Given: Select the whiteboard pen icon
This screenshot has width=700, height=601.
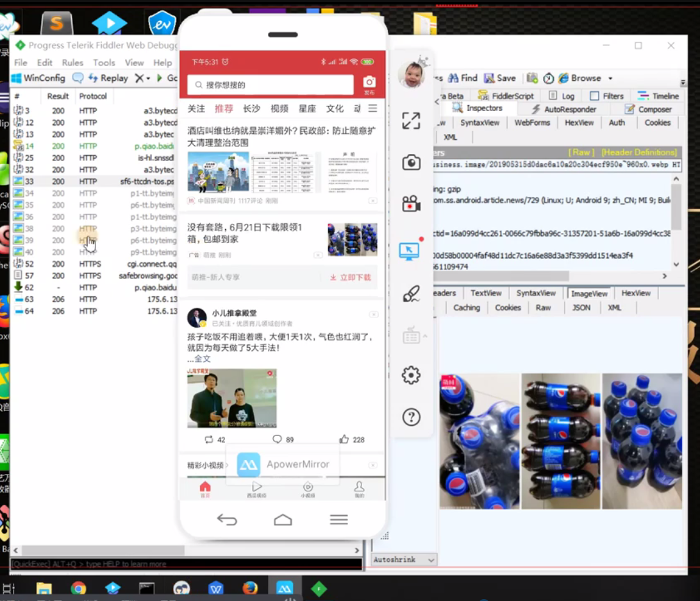Looking at the screenshot, I should tap(411, 294).
